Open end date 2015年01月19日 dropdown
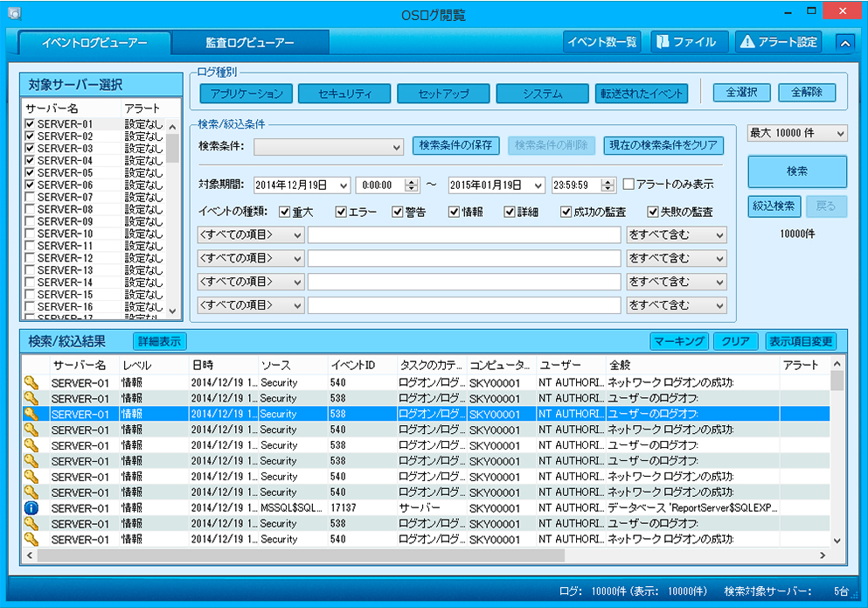Viewport: 868px width, 608px height. (538, 185)
